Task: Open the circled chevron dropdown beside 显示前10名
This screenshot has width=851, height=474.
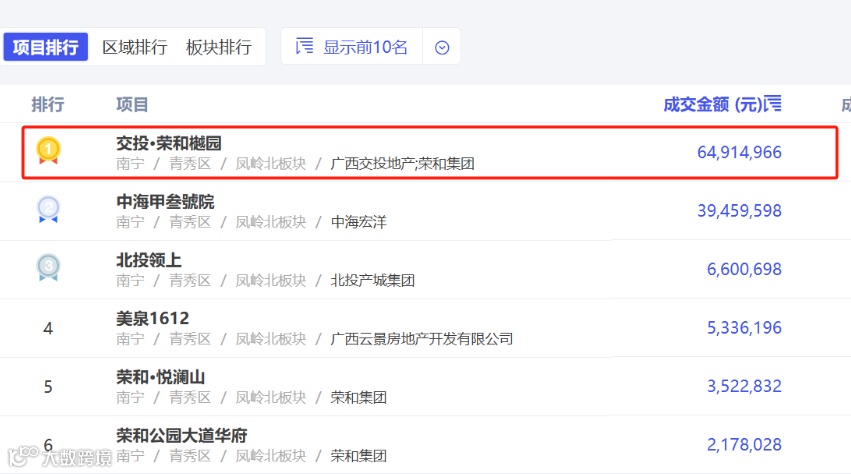Action: pyautogui.click(x=442, y=47)
